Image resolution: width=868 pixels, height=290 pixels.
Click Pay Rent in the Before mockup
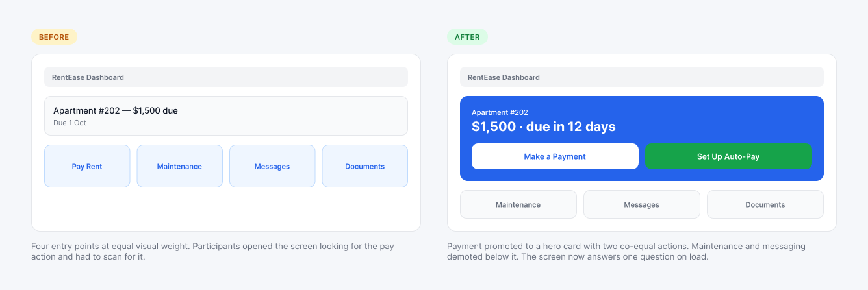(x=87, y=166)
